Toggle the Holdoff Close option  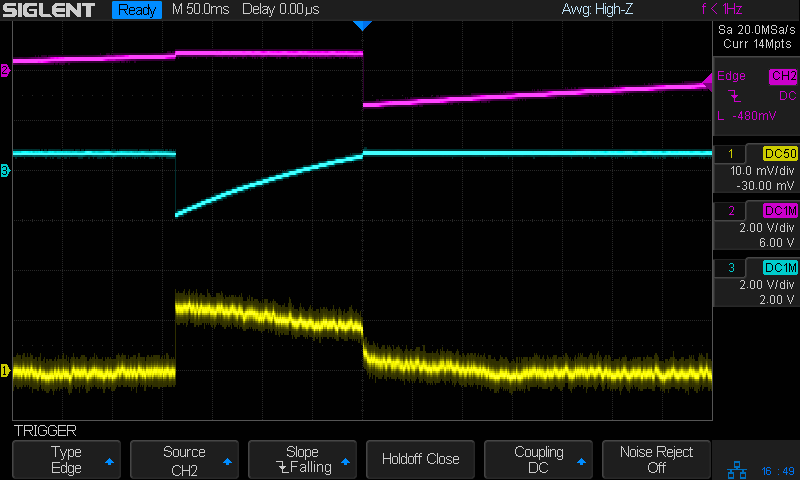click(420, 459)
